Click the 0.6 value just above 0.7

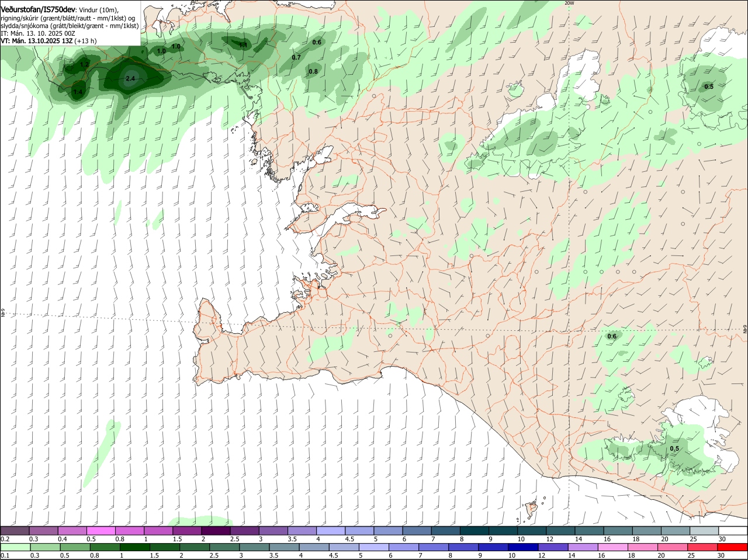[x=317, y=42]
